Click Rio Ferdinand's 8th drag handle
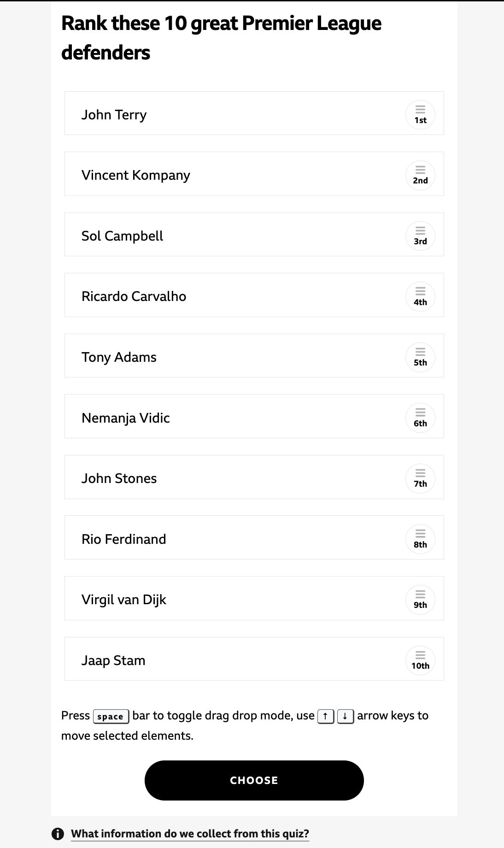The height and width of the screenshot is (848, 504). (420, 539)
